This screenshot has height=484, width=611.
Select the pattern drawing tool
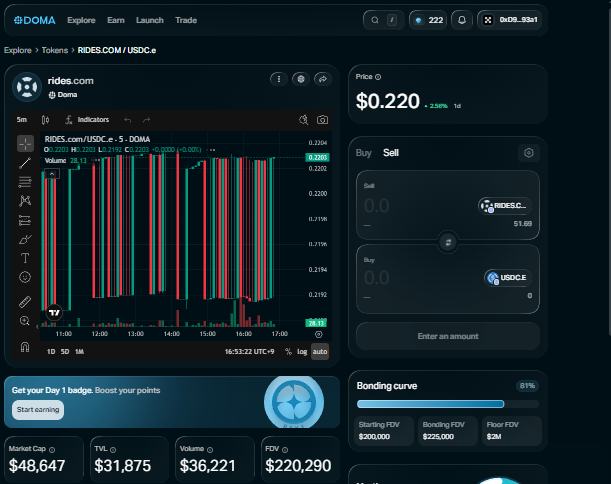pyautogui.click(x=25, y=201)
